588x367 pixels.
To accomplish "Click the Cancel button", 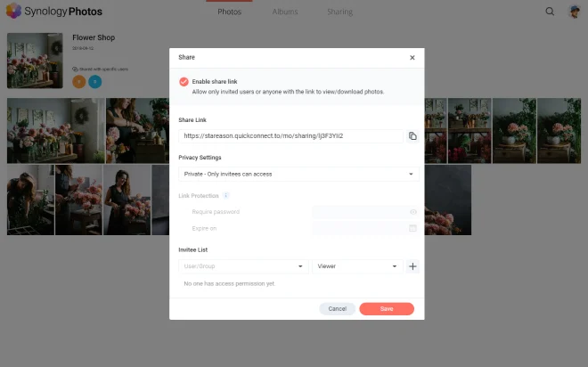I will [x=337, y=308].
